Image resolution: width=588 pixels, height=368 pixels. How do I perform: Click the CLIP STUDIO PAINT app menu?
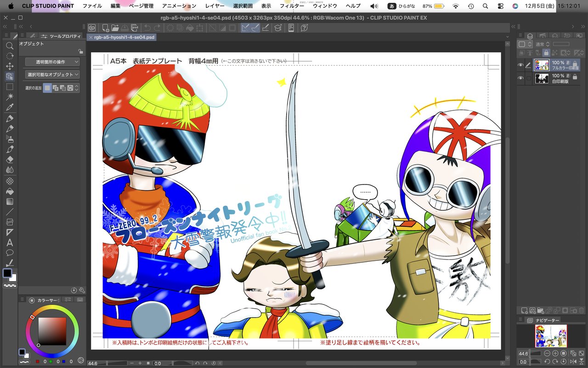[48, 6]
